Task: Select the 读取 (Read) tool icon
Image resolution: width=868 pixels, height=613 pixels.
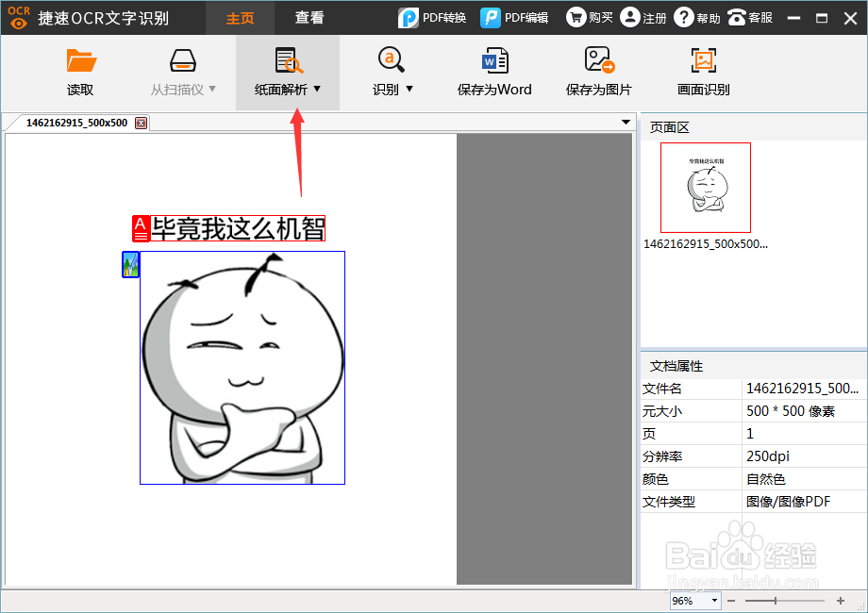Action: [x=80, y=58]
